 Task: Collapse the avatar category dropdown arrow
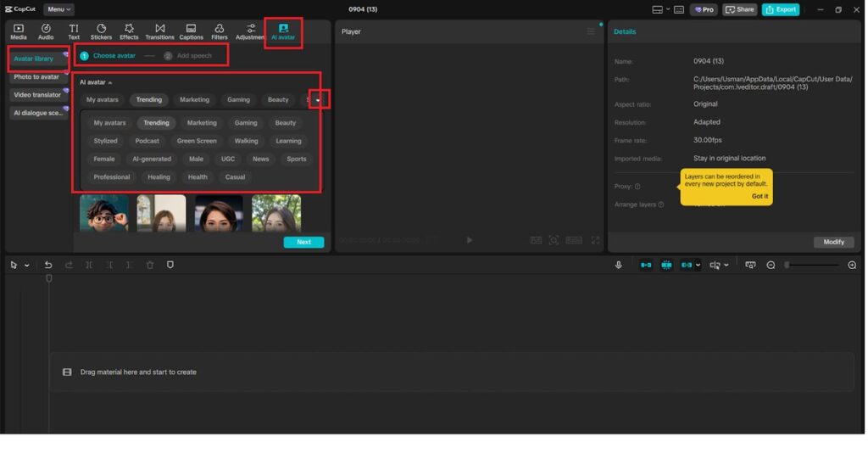pyautogui.click(x=319, y=100)
